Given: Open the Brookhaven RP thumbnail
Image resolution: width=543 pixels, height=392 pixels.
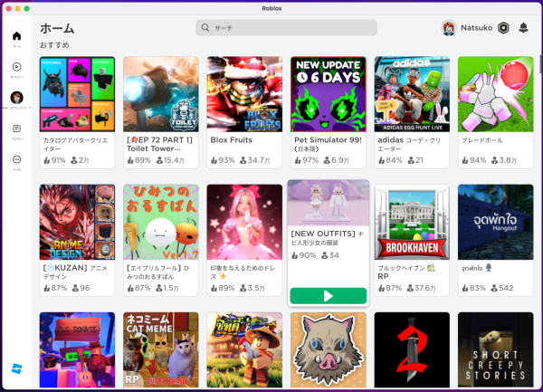Looking at the screenshot, I should pyautogui.click(x=412, y=222).
